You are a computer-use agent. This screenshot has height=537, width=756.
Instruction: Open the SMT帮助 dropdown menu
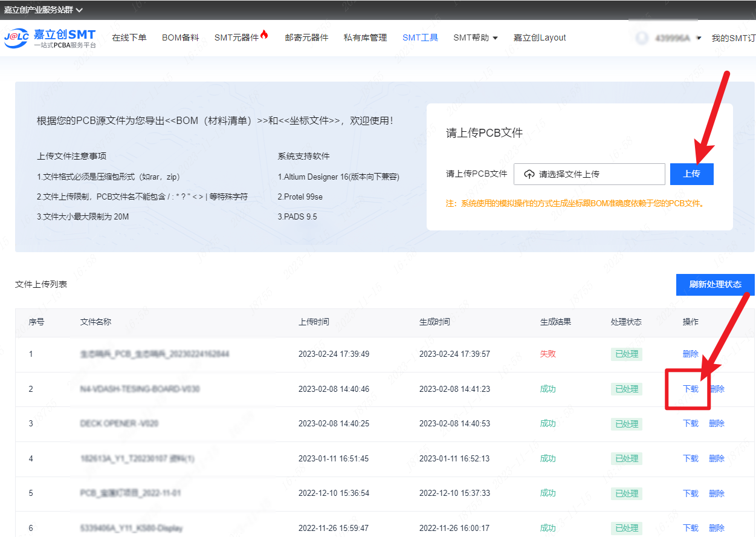tap(476, 37)
